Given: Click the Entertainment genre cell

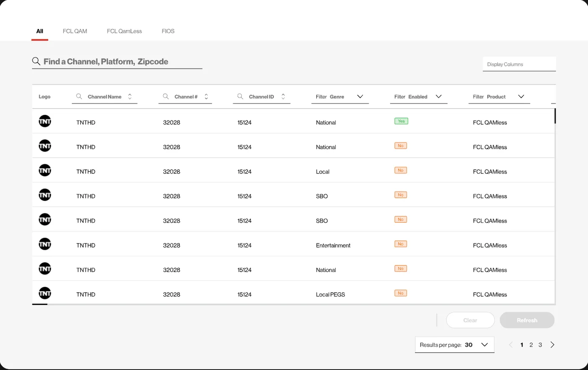Looking at the screenshot, I should 333,246.
